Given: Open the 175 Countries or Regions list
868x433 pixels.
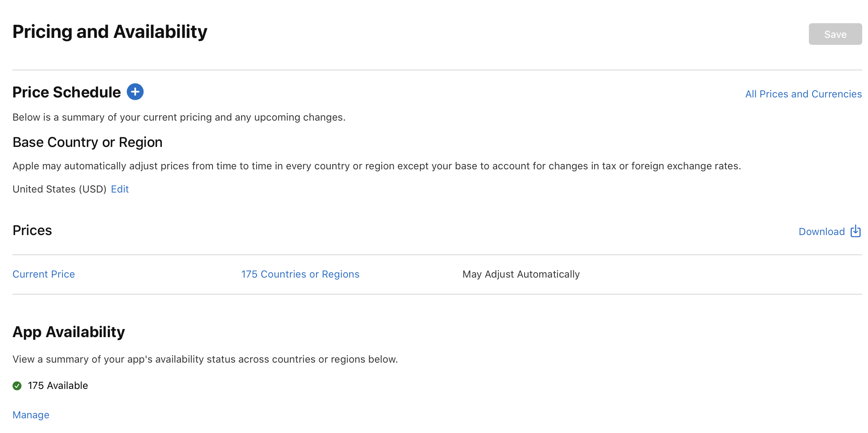Looking at the screenshot, I should (x=300, y=274).
